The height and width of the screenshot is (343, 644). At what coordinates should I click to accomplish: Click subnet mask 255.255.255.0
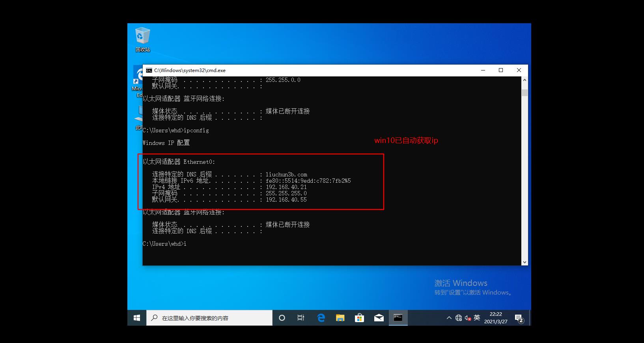tap(286, 193)
